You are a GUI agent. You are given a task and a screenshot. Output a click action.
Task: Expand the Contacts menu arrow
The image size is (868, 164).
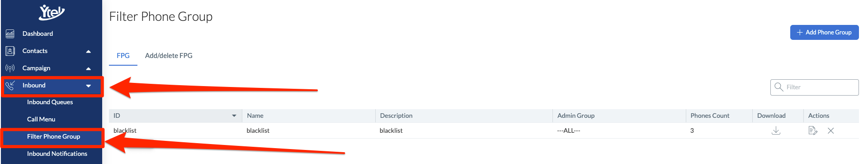(89, 51)
